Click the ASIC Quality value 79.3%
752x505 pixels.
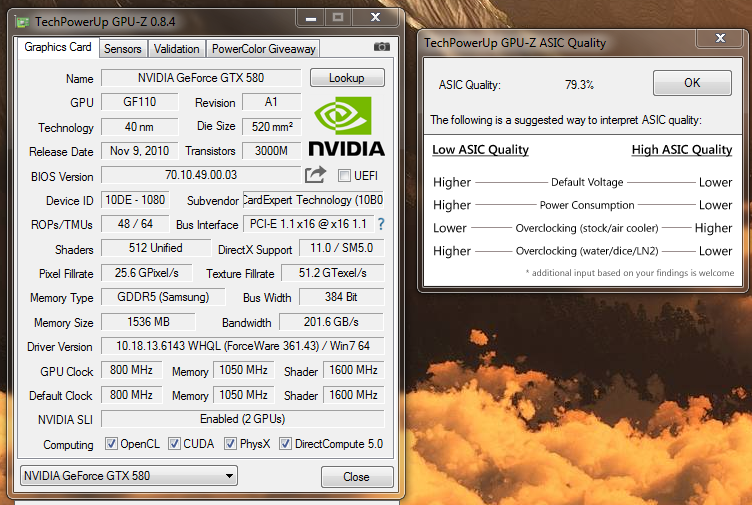pyautogui.click(x=579, y=85)
